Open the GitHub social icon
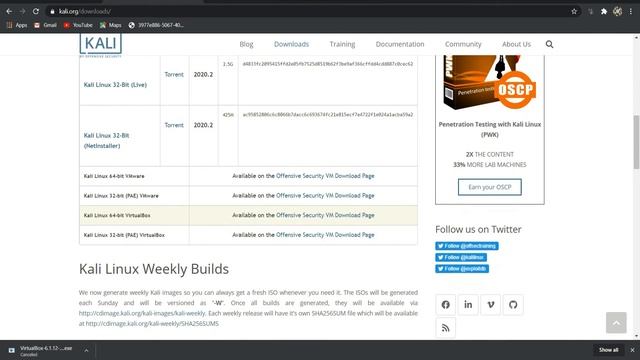This screenshot has height=360, width=640. (513, 304)
